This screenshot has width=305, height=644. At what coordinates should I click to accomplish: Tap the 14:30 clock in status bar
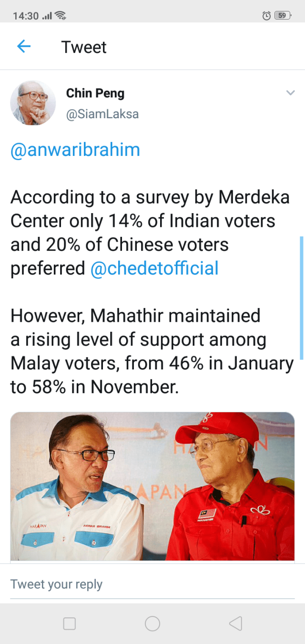coord(26,16)
